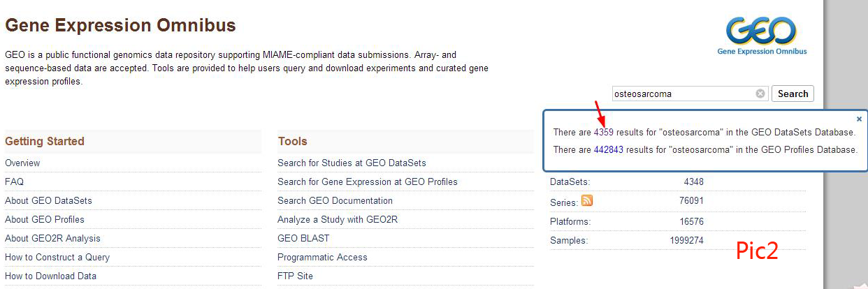Launch GEO BLAST tool

pos(303,238)
